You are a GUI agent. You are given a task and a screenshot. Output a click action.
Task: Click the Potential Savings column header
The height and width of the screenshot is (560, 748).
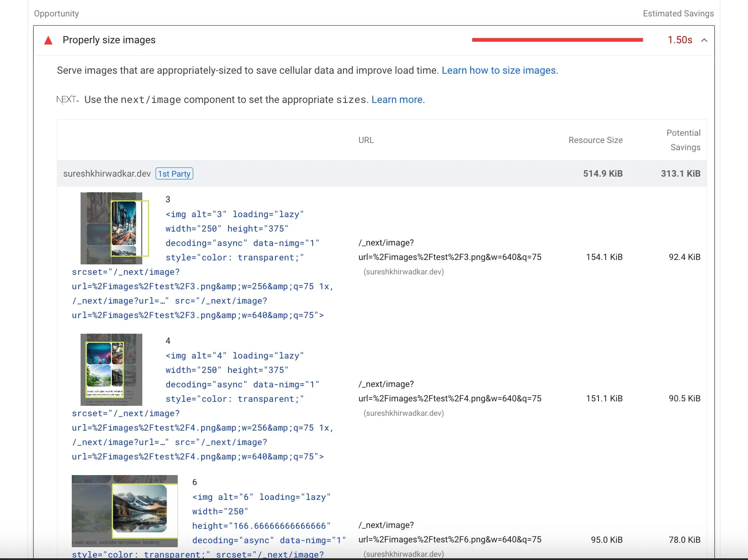[683, 140]
